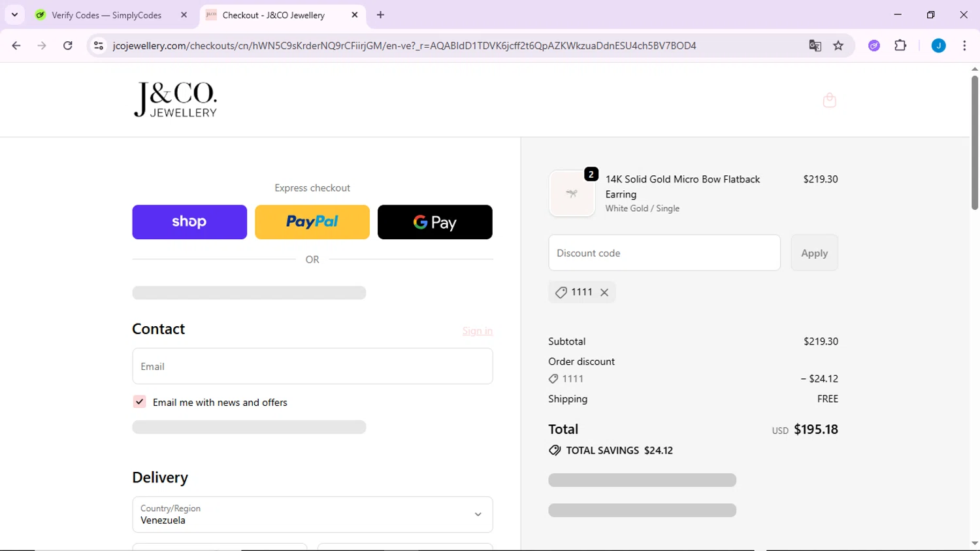This screenshot has width=980, height=551.
Task: Open the Extensions puzzle menu
Action: tap(900, 46)
